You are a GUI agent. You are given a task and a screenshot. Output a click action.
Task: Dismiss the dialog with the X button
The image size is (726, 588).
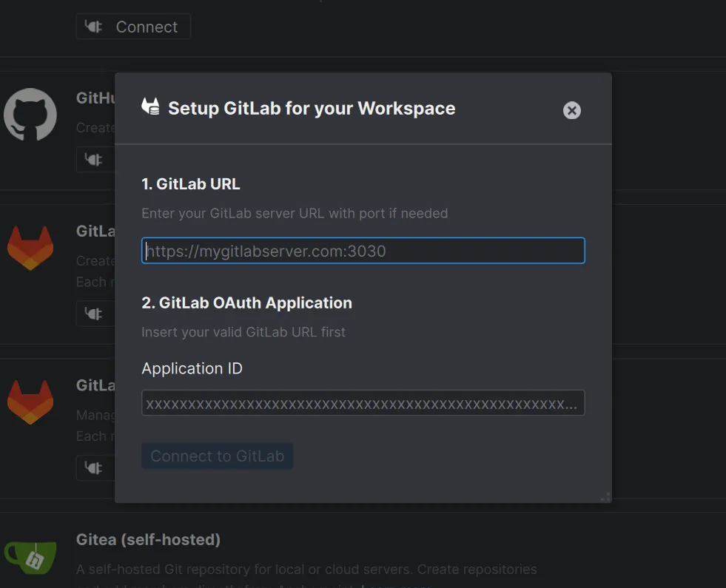pos(571,110)
